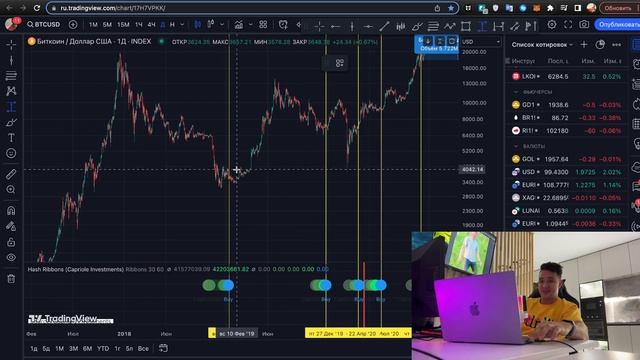Click the create alert clock icon

(283, 25)
